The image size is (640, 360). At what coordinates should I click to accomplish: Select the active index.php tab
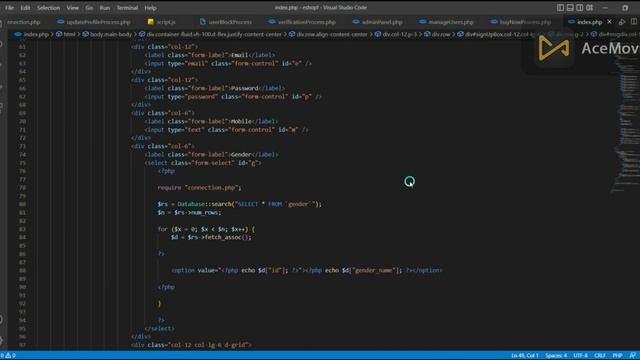[589, 22]
